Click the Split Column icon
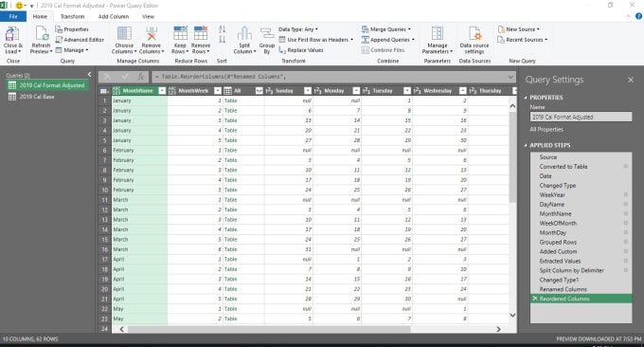 point(244,34)
